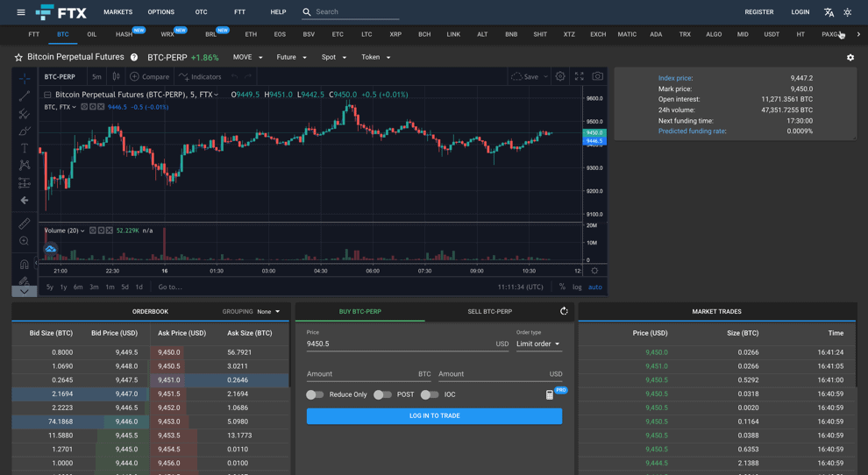The height and width of the screenshot is (475, 868).
Task: Open the Indicators button
Action: (x=201, y=76)
